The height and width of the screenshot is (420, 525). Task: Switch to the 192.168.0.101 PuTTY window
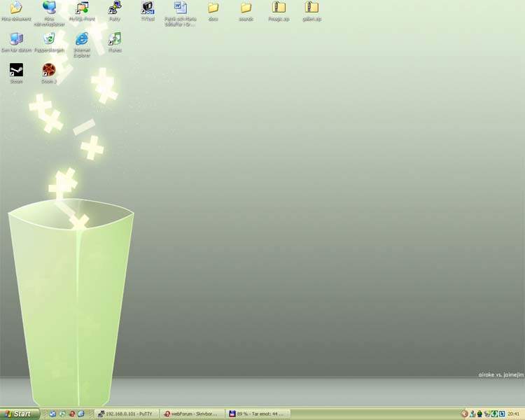pyautogui.click(x=126, y=414)
